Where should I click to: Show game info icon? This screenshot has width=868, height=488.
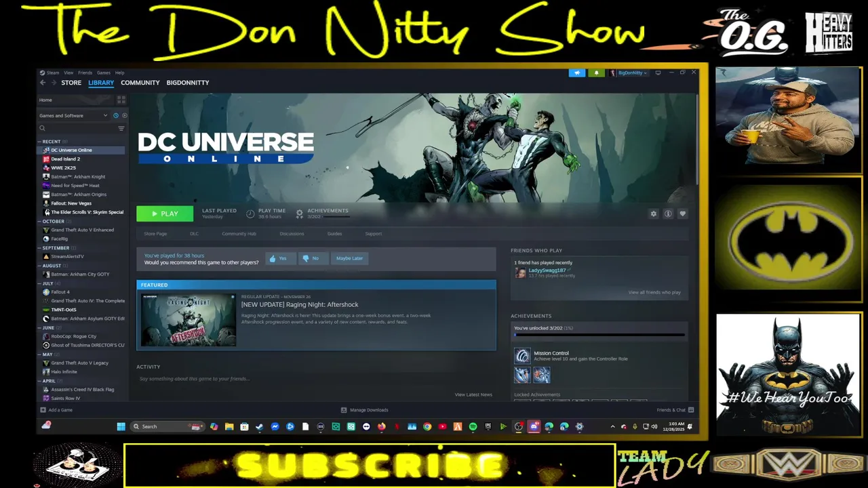point(668,213)
